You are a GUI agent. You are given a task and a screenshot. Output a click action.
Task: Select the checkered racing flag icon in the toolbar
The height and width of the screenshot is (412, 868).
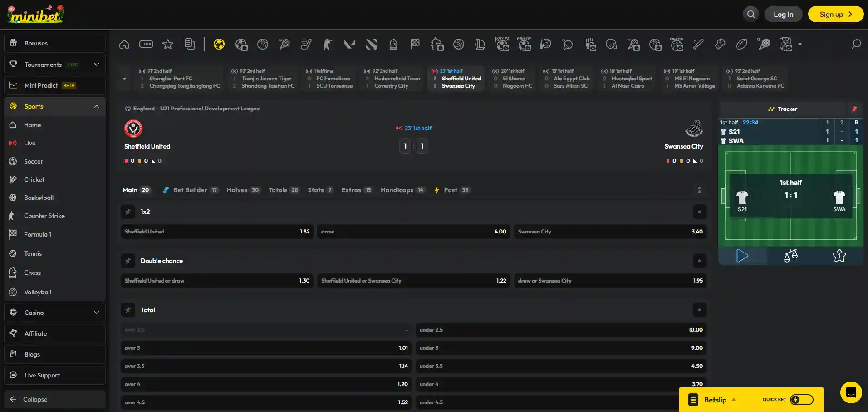pos(415,44)
